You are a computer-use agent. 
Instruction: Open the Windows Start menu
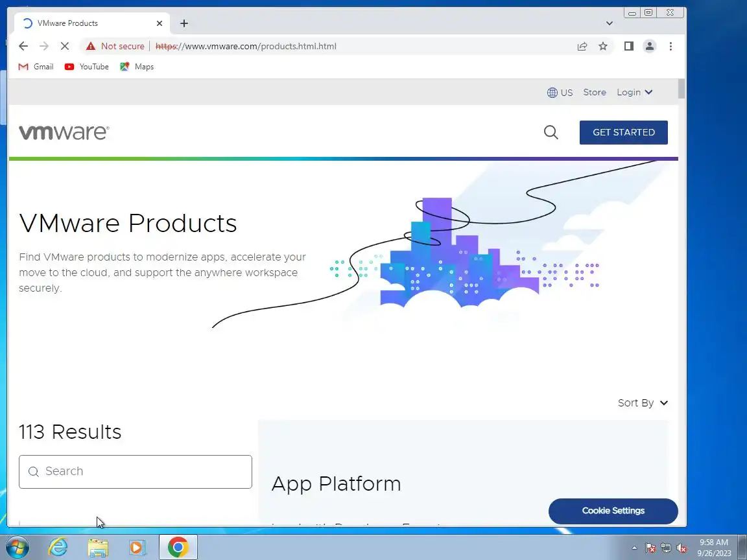click(x=17, y=547)
